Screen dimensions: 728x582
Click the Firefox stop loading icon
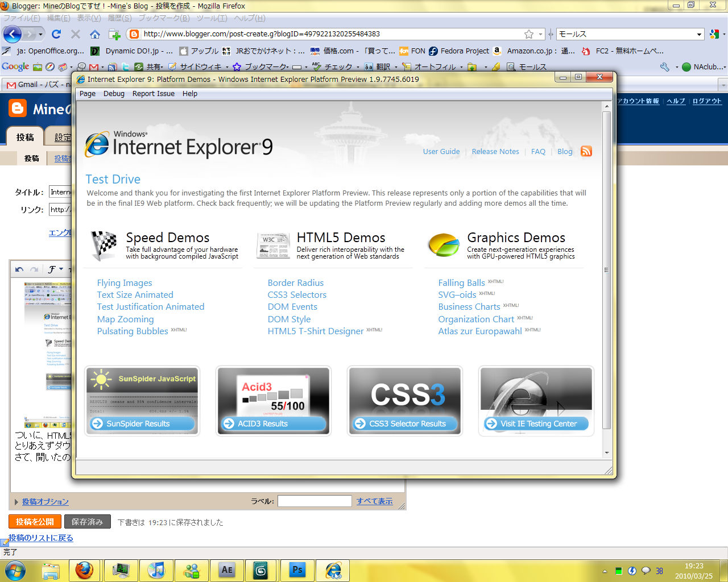[75, 34]
